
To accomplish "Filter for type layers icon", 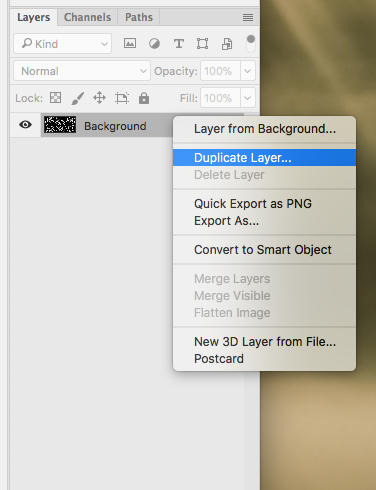I will (179, 44).
